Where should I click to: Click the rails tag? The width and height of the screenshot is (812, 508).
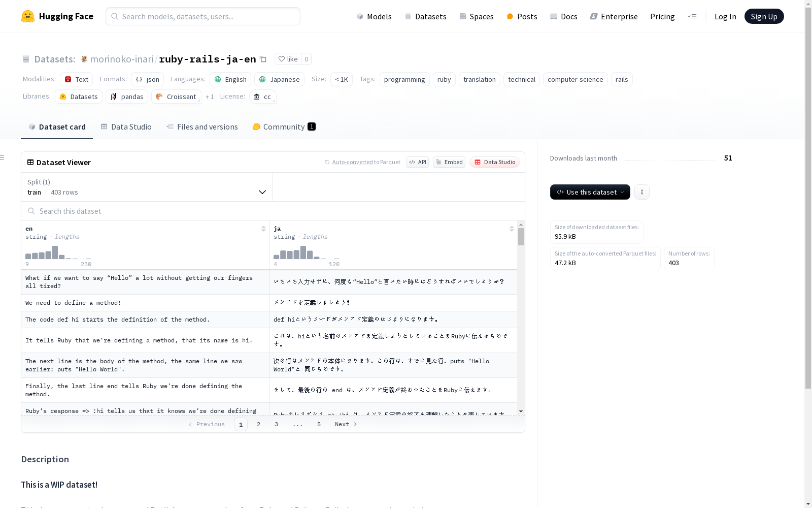622,79
